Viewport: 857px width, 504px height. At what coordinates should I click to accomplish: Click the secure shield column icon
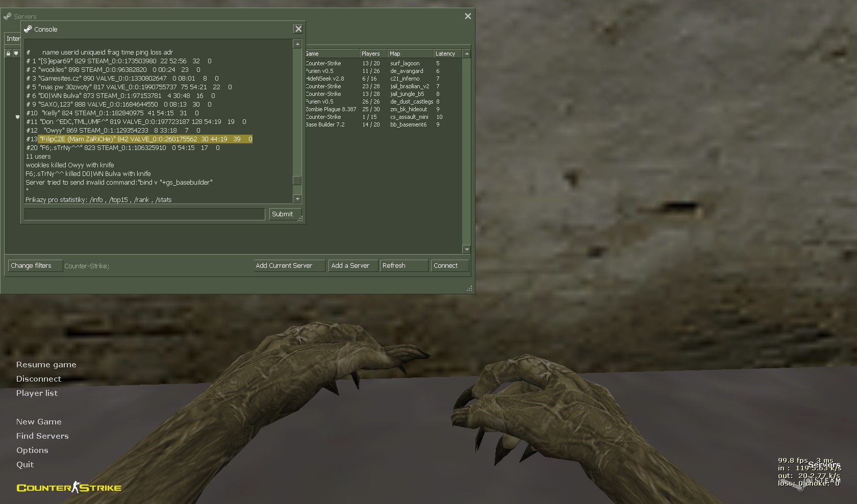16,53
